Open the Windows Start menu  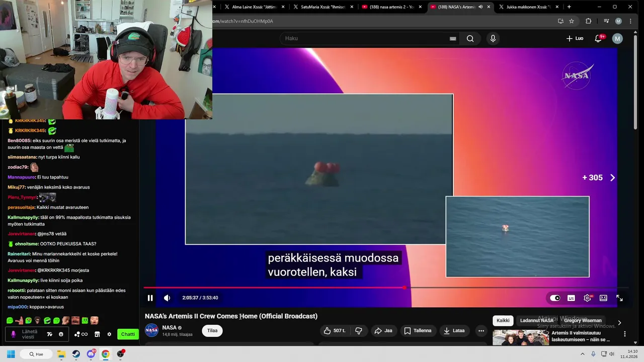pos(11,354)
